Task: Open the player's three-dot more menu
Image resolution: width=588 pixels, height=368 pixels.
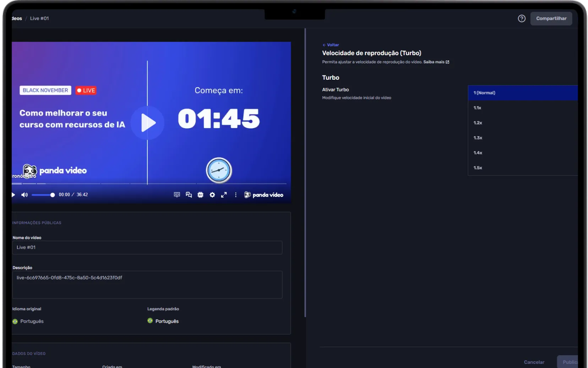Action: pos(236,195)
